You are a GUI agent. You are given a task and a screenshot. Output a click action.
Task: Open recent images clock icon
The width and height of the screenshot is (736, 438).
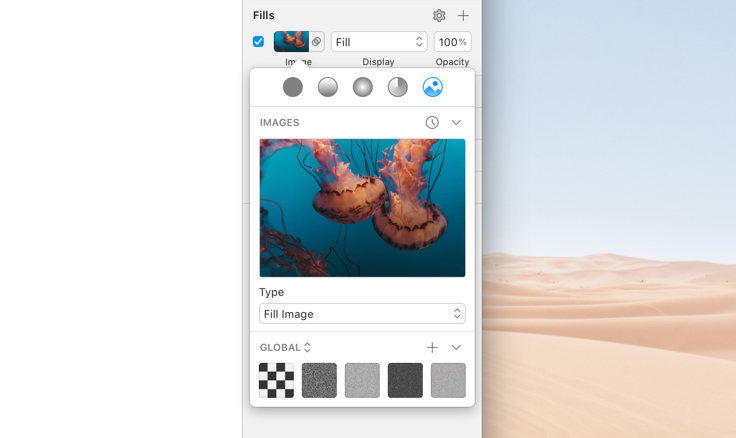pyautogui.click(x=432, y=122)
